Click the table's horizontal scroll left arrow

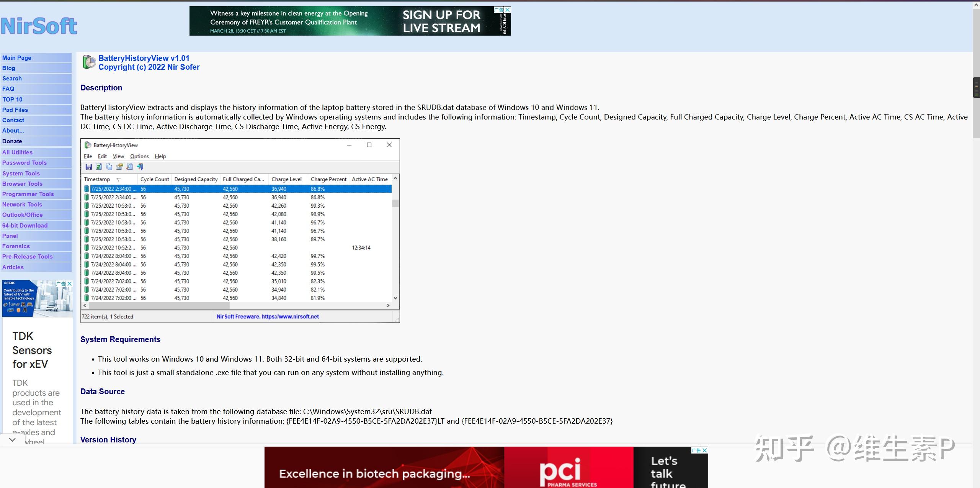(85, 306)
